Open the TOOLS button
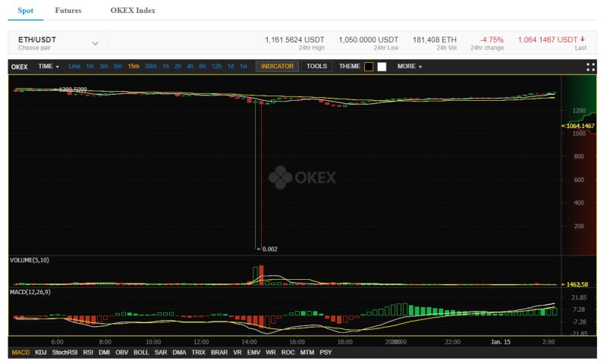The height and width of the screenshot is (364, 607). point(316,67)
